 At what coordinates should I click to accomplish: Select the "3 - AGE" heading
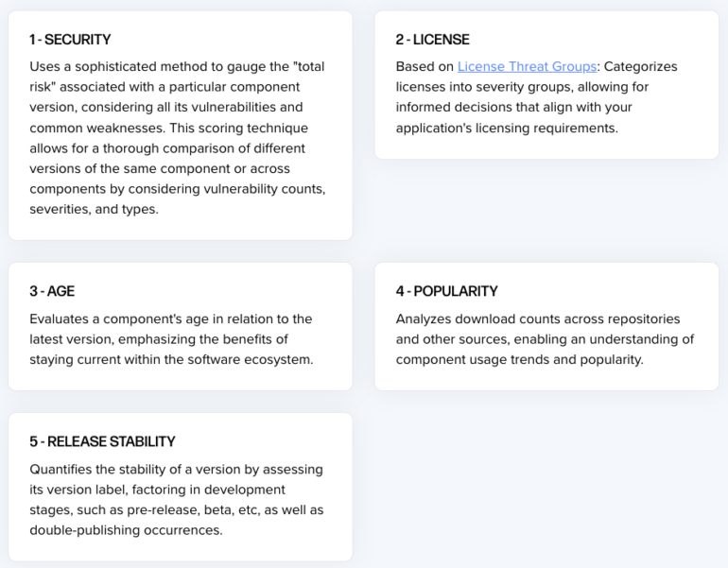pos(52,291)
